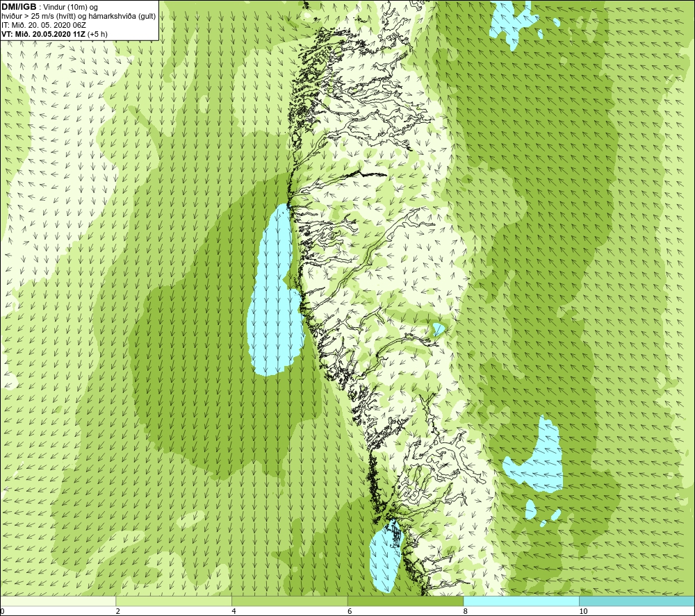Select the 8–10 m/s light cyan swatch
The height and width of the screenshot is (616, 695).
[521, 601]
